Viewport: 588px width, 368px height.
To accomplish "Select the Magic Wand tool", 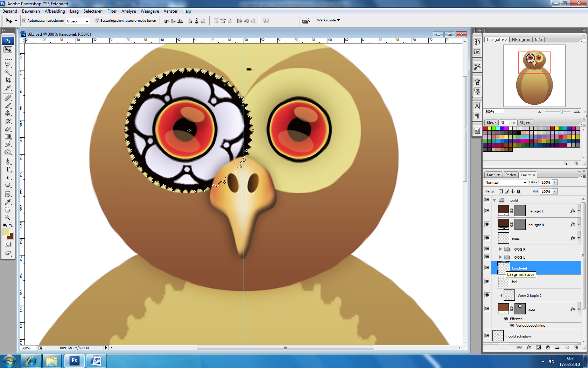I will (8, 73).
